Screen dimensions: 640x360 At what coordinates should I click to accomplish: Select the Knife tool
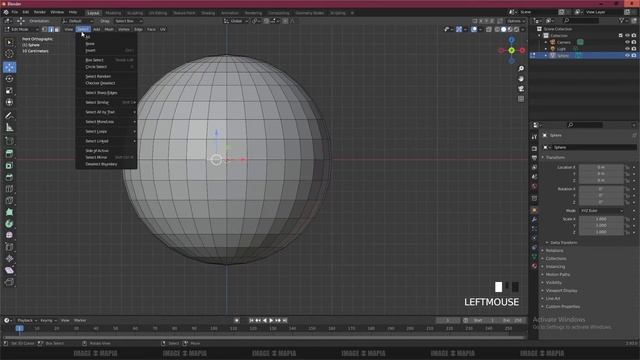click(9, 200)
